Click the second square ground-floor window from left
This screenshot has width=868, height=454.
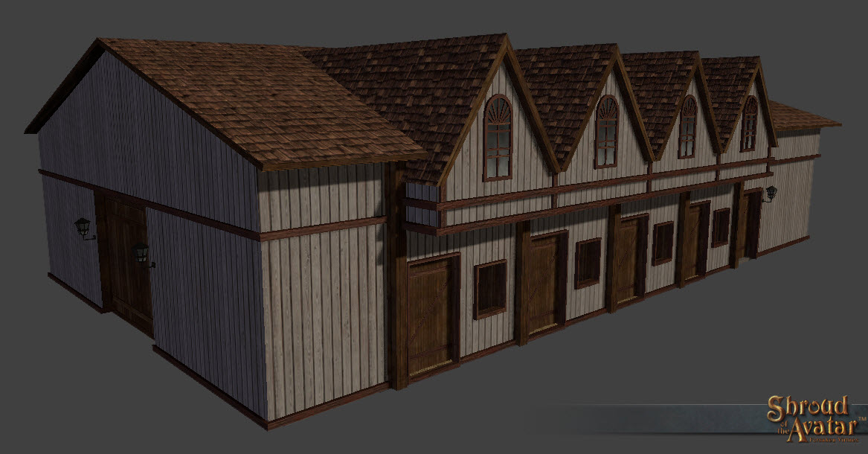pyautogui.click(x=588, y=262)
